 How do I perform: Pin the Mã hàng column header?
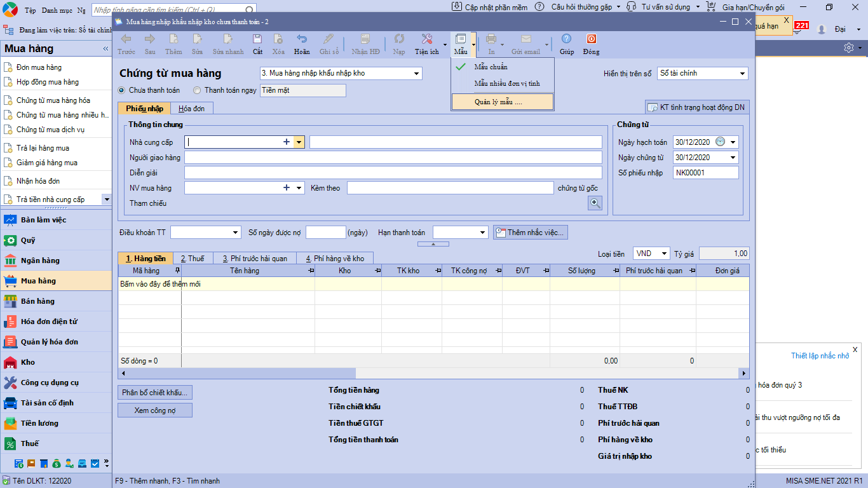pos(177,271)
